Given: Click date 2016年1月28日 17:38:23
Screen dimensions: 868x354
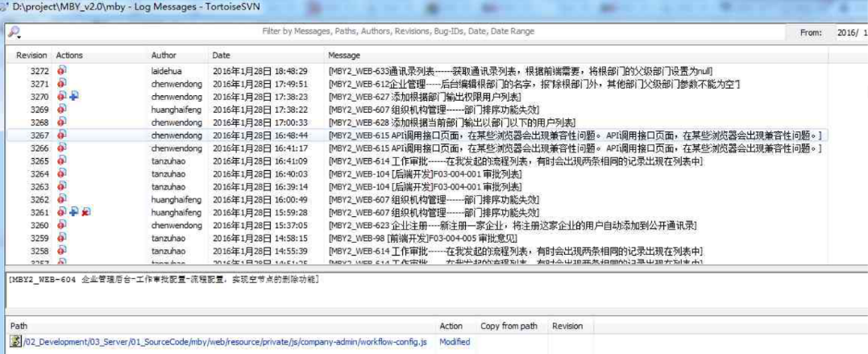Looking at the screenshot, I should coord(260,97).
